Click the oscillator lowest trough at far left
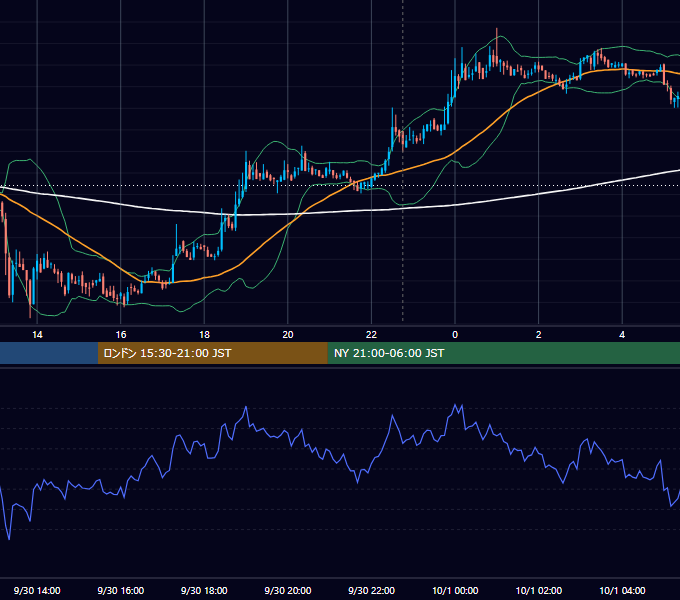Image resolution: width=680 pixels, height=600 pixels. [x=9, y=539]
